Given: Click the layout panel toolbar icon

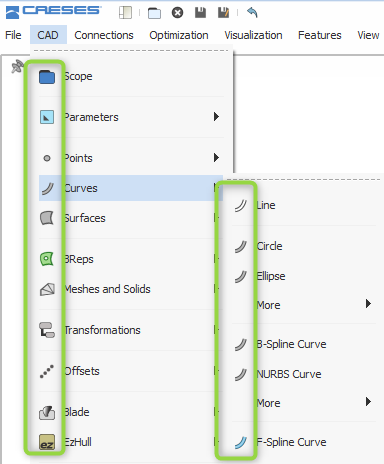Looking at the screenshot, I should [x=125, y=13].
